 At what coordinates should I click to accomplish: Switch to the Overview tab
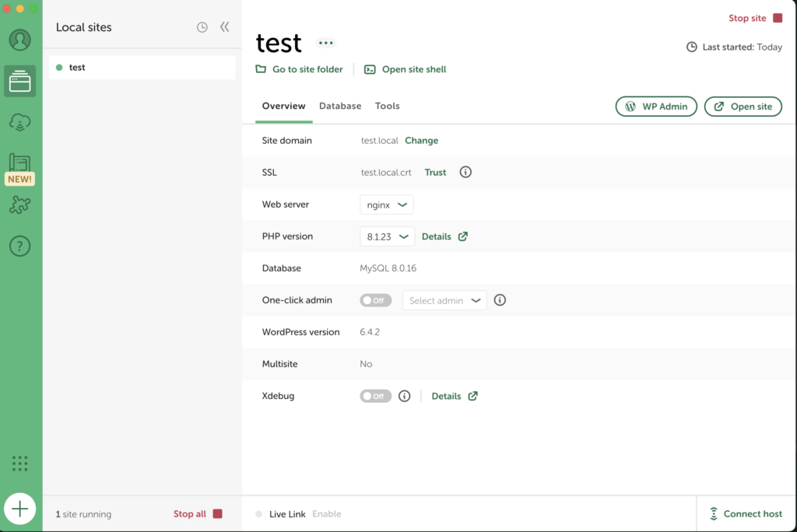click(x=283, y=107)
